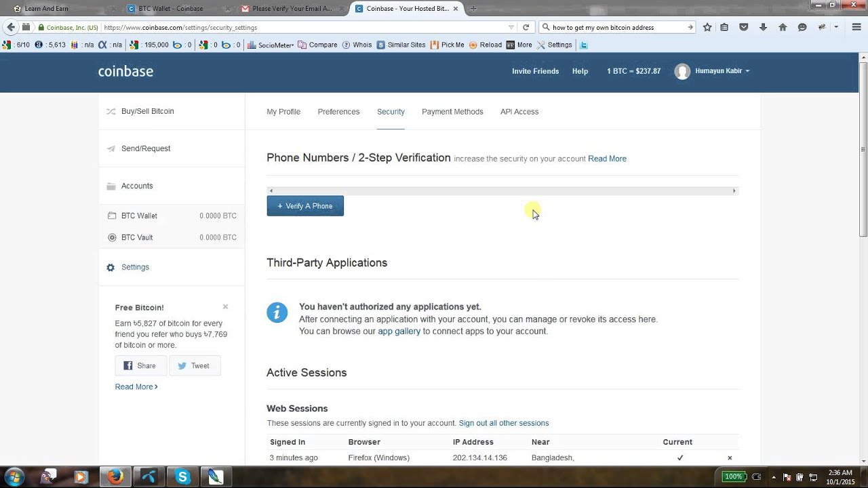Open Invite Friends in header

[535, 71]
